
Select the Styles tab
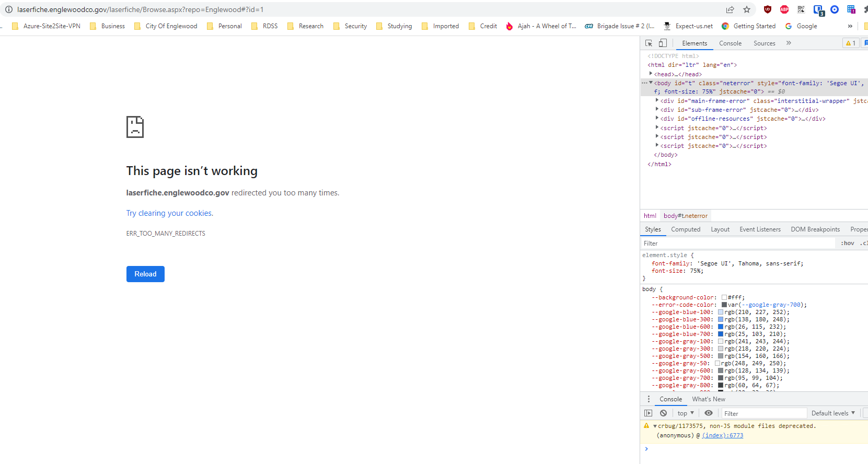click(x=653, y=229)
